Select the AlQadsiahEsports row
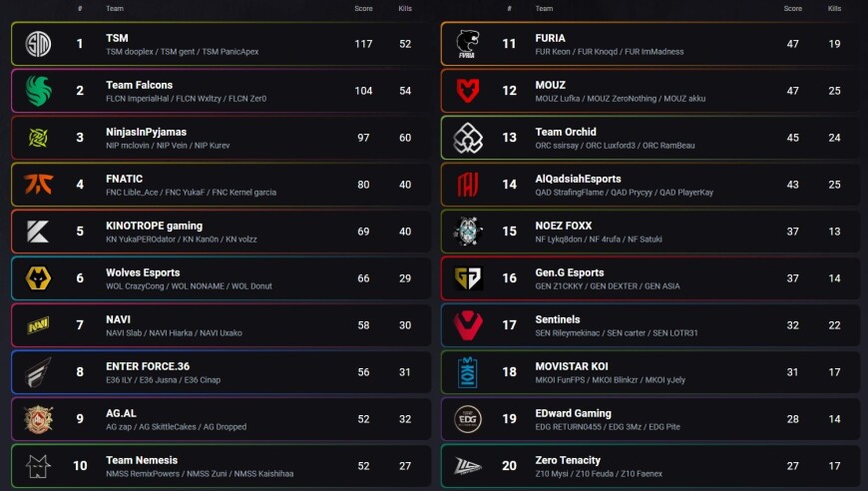The height and width of the screenshot is (491, 868). [651, 185]
